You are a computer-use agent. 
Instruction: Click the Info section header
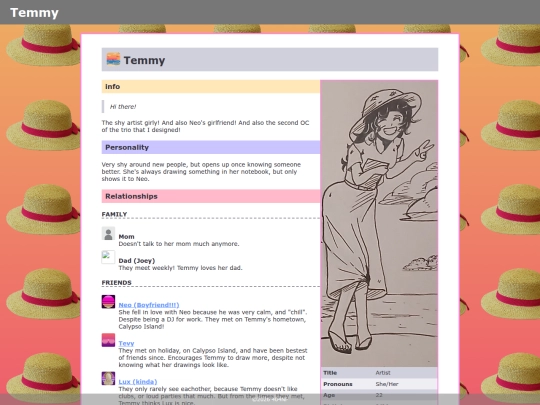pyautogui.click(x=211, y=86)
